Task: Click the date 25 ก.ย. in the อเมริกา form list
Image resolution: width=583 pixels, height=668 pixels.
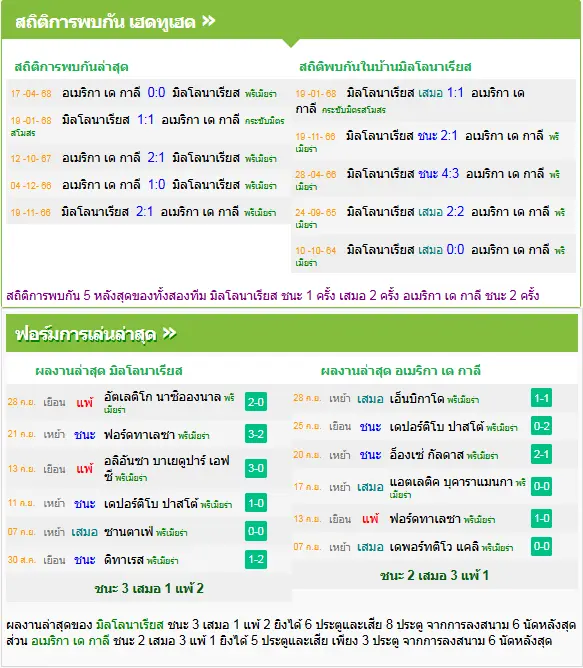Action: point(307,426)
